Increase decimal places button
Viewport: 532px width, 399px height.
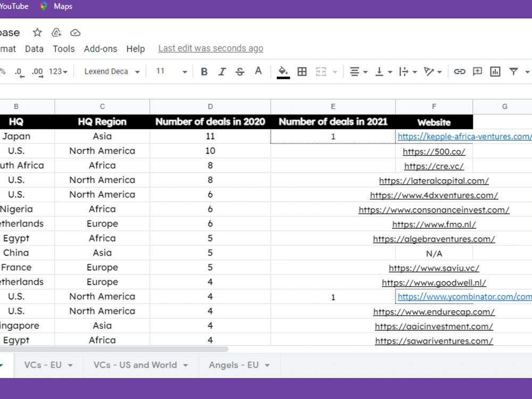[x=37, y=72]
